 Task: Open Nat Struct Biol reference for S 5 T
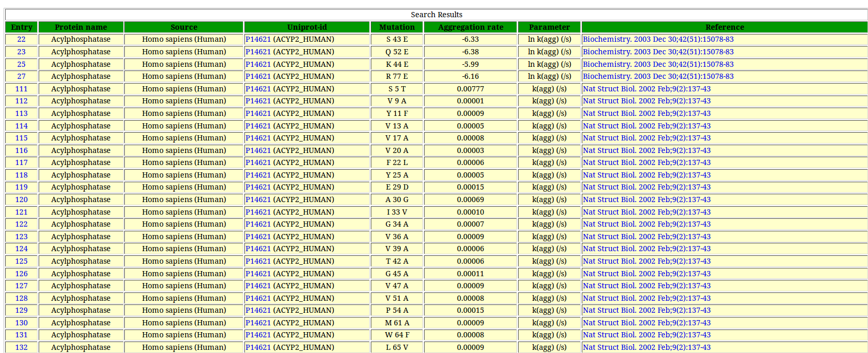point(647,89)
